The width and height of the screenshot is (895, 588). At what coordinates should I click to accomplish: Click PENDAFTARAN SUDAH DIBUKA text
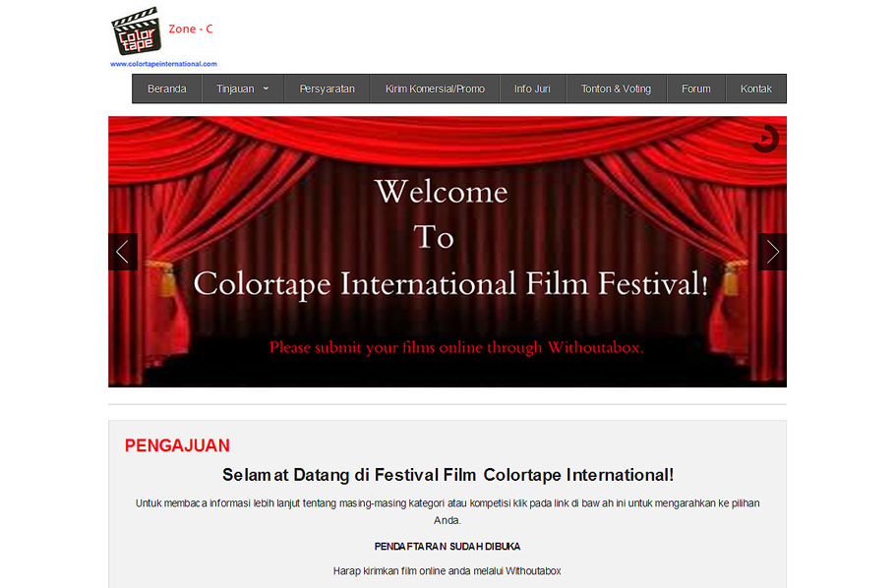point(447,547)
